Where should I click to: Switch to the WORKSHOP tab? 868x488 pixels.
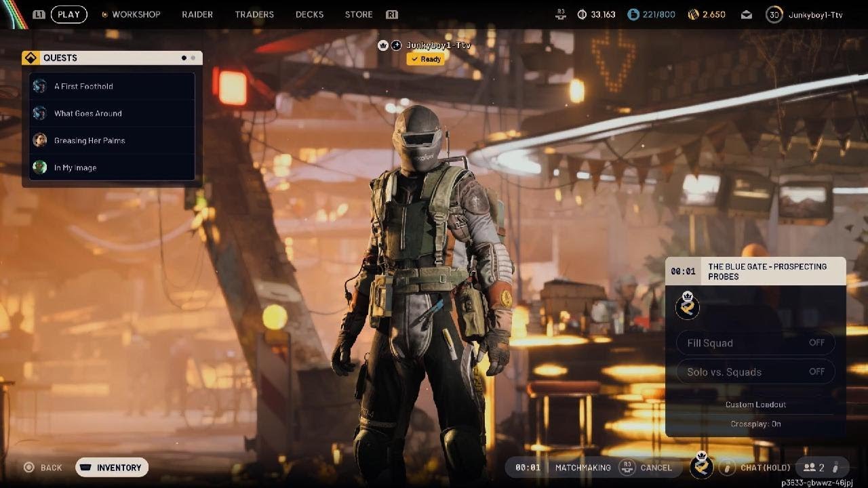coord(136,14)
